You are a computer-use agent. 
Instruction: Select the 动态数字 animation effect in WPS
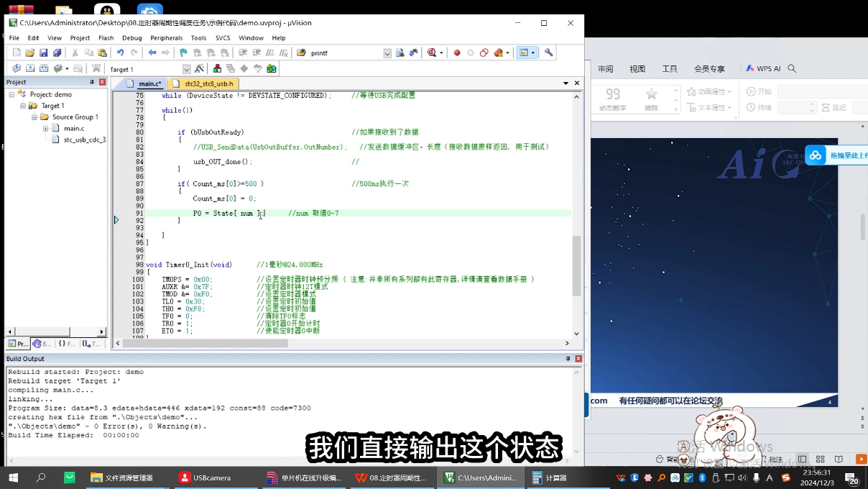coord(613,100)
